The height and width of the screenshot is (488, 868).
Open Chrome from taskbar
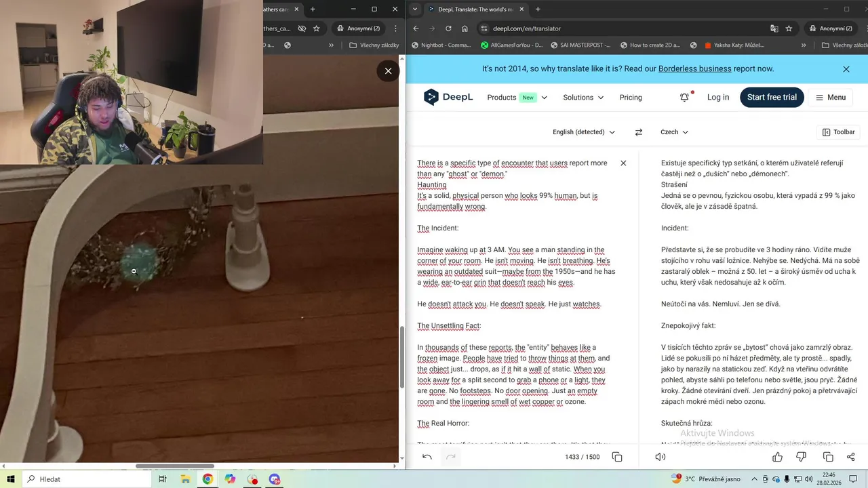(x=208, y=479)
